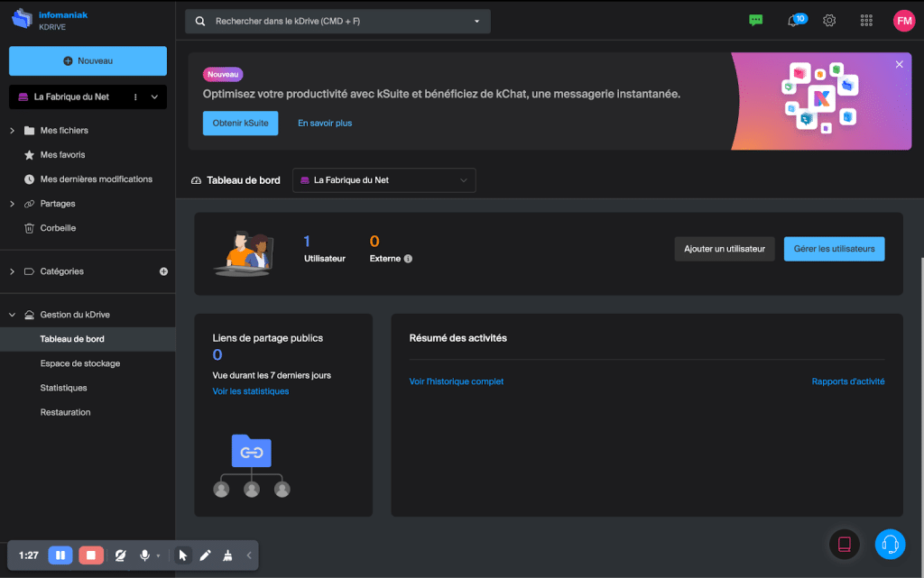924x578 pixels.
Task: Open the green kChat message icon
Action: point(756,21)
